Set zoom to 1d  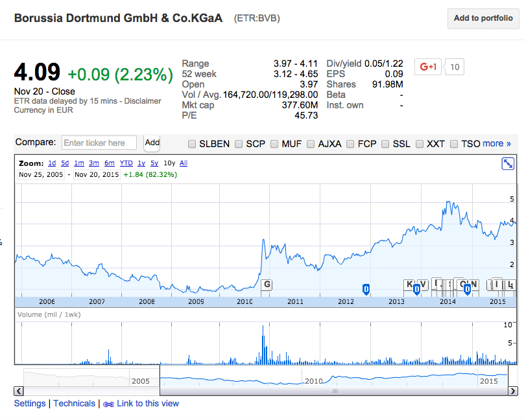pos(52,163)
